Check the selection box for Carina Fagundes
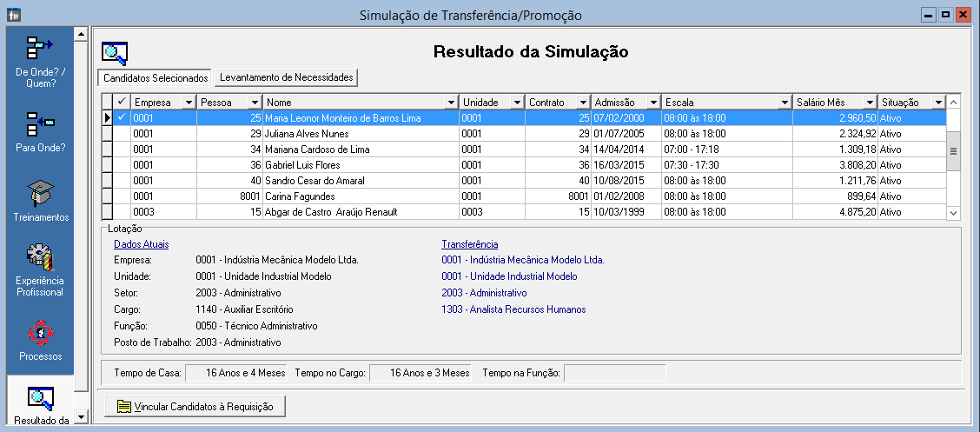This screenshot has height=432, width=980. (x=122, y=196)
